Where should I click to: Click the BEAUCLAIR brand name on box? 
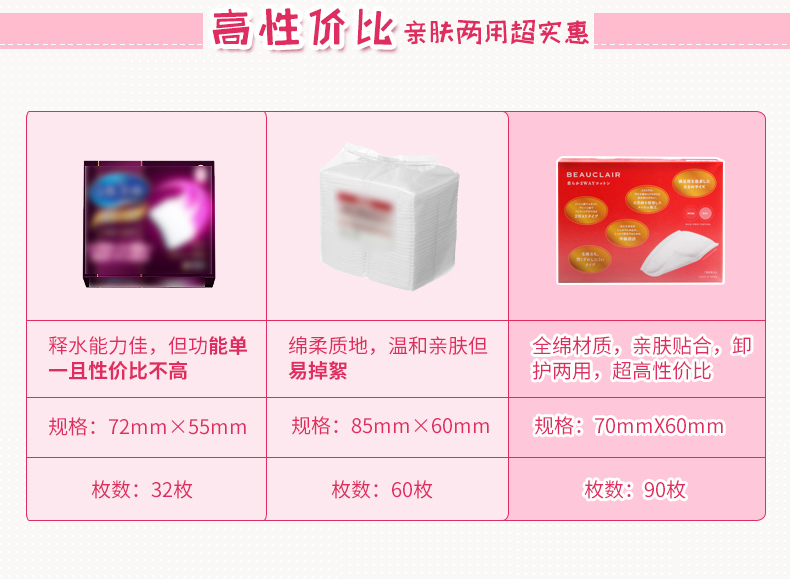click(594, 174)
